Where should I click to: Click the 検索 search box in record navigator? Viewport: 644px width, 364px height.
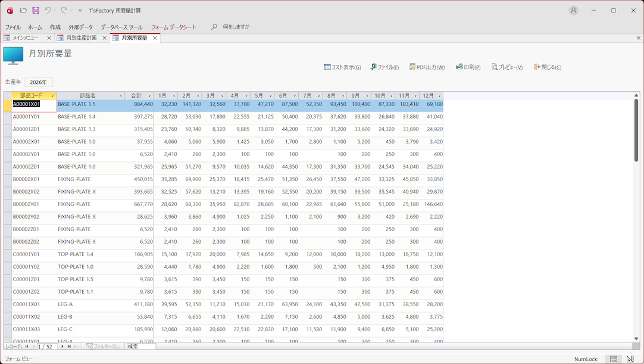coord(140,346)
